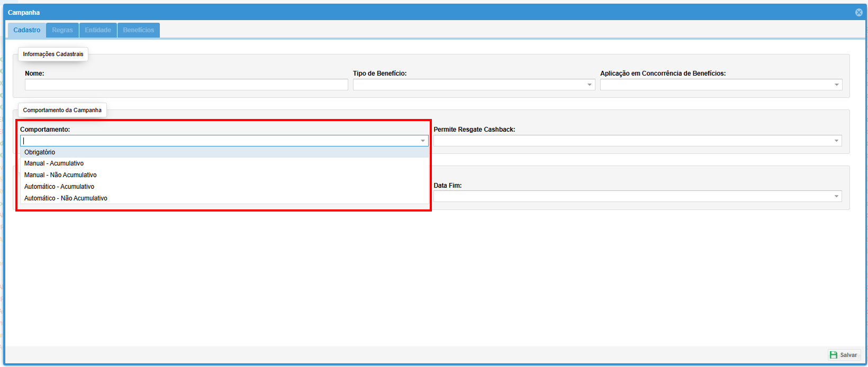The height and width of the screenshot is (367, 868).
Task: Open the Data Fim dropdown arrow
Action: (x=836, y=196)
